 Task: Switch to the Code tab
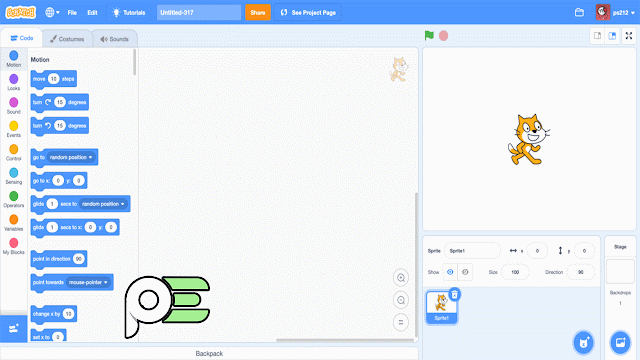22,38
